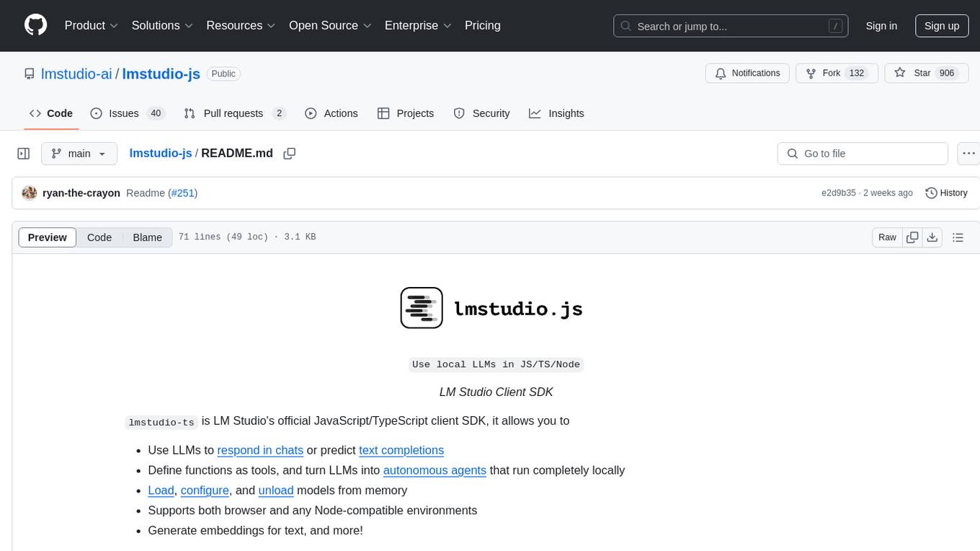Click the Public repository badge
The height and width of the screenshot is (551, 980).
coord(223,74)
